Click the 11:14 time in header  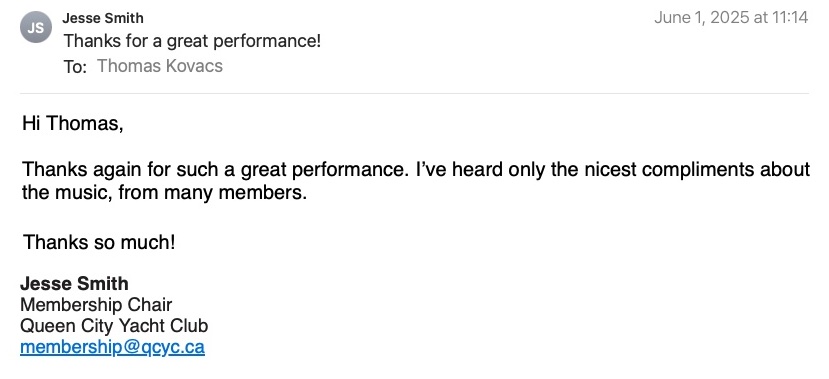(x=790, y=17)
